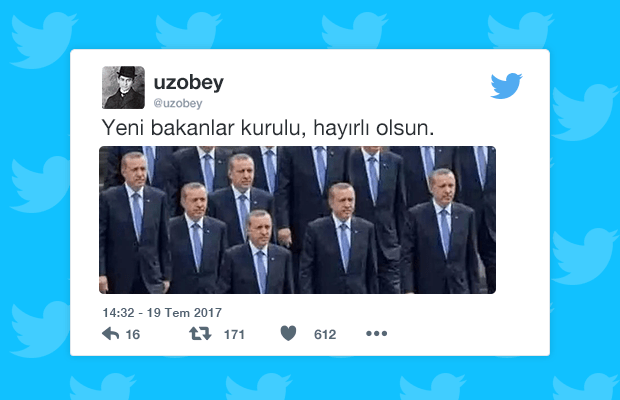
Task: Retweet using the retweet arrows icon
Action: pos(200,334)
